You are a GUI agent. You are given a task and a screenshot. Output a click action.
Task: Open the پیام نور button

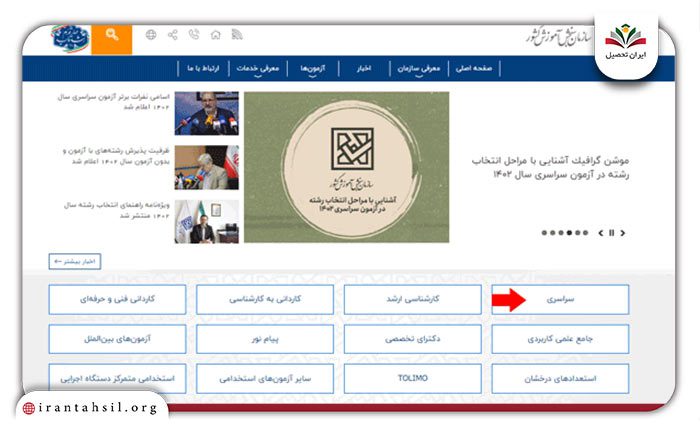pos(265,339)
